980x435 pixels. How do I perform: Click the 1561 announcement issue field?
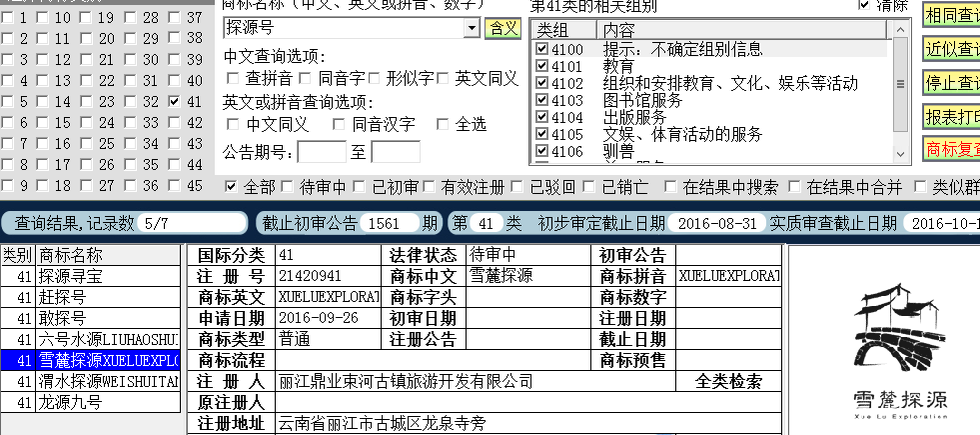tap(390, 223)
